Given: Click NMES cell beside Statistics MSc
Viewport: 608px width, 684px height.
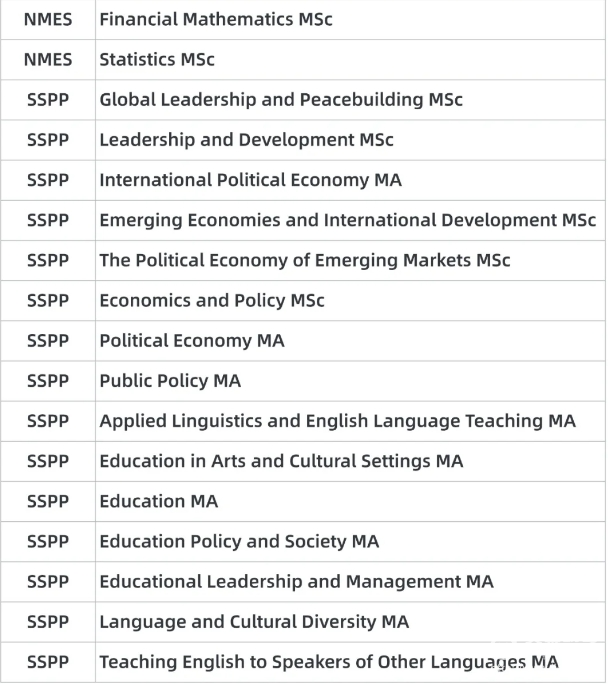Looking at the screenshot, I should coord(48,60).
